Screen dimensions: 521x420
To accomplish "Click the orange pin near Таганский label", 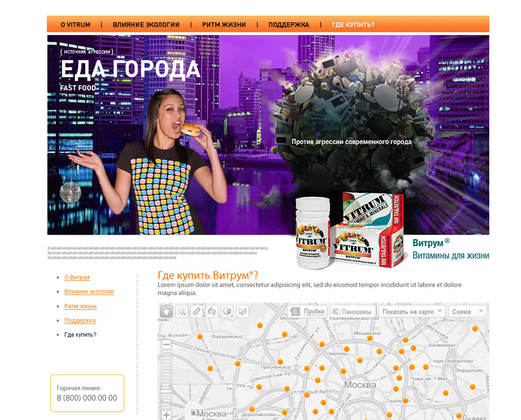I will point(405,400).
